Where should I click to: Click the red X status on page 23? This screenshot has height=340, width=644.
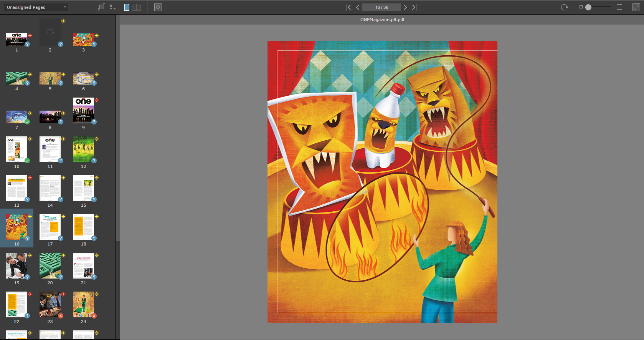point(61,316)
